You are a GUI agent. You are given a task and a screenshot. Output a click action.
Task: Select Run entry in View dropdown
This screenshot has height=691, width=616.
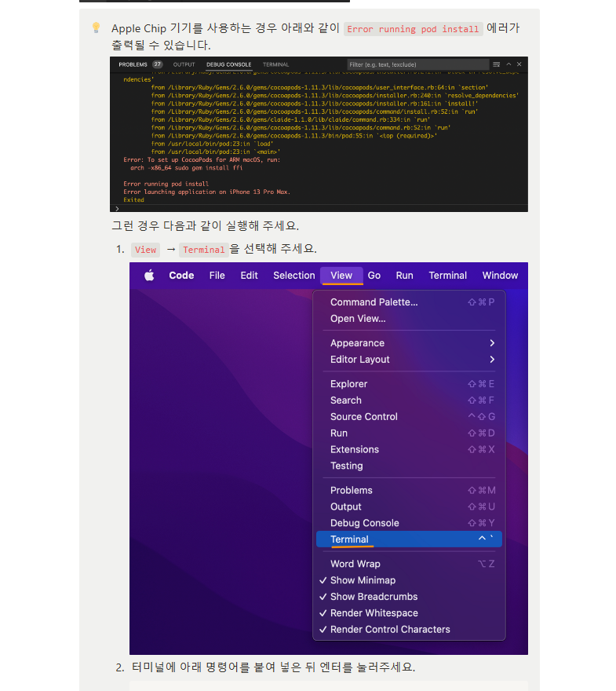coord(409,433)
